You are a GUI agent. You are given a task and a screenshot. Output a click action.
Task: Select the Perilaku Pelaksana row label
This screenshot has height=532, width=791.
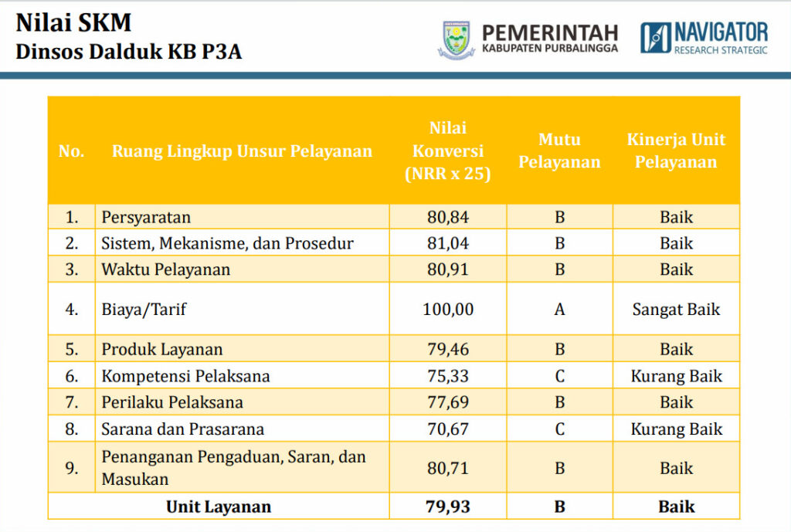[x=172, y=402]
